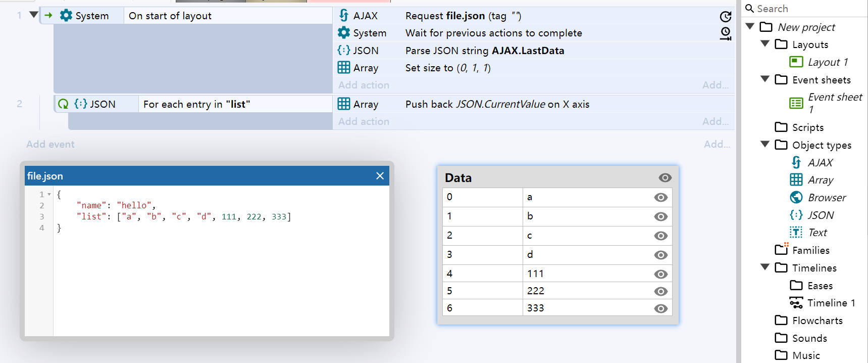Viewport: 868px width, 363px height.
Task: Click the Families folder icon
Action: pos(782,249)
